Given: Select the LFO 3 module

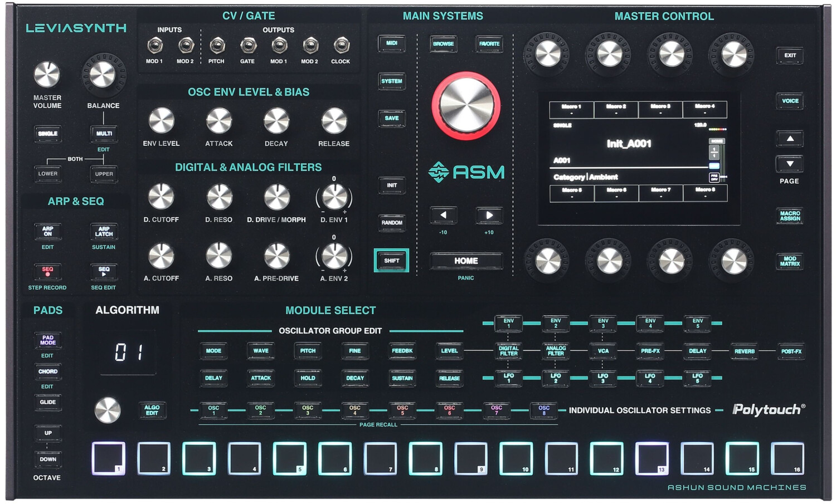Looking at the screenshot, I should click(x=602, y=378).
